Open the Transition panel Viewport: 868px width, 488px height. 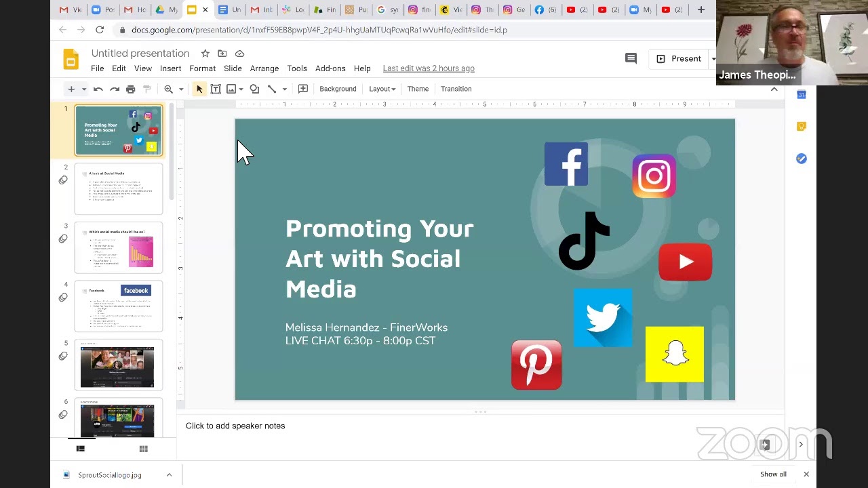coord(456,89)
